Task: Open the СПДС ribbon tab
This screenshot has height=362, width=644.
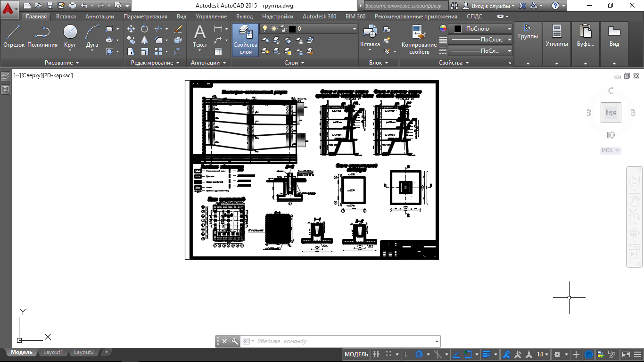Action: [x=474, y=16]
